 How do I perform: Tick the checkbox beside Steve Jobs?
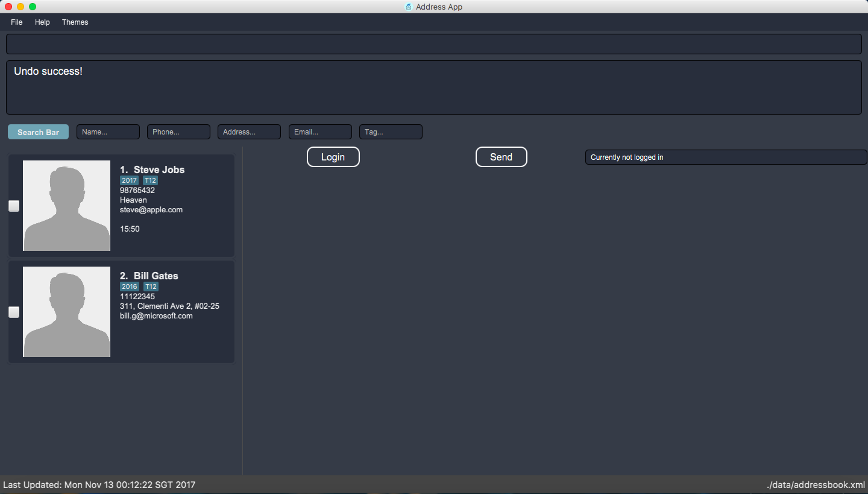pos(14,206)
